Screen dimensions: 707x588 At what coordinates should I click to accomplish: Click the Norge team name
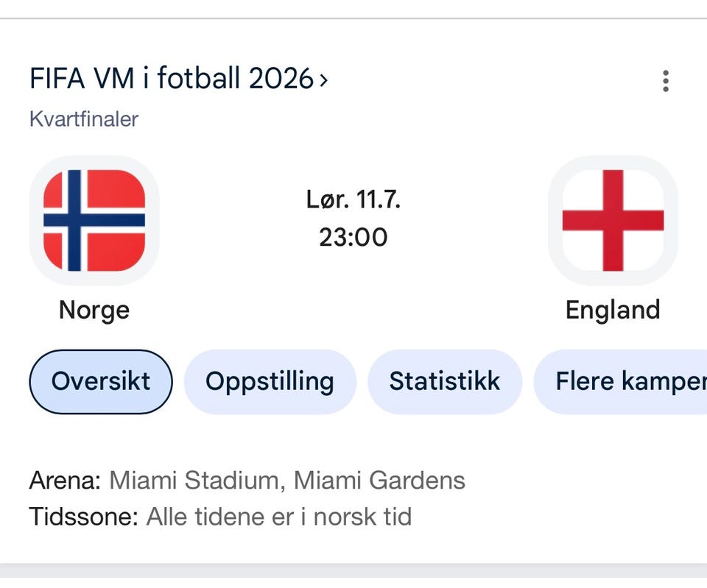tap(94, 311)
